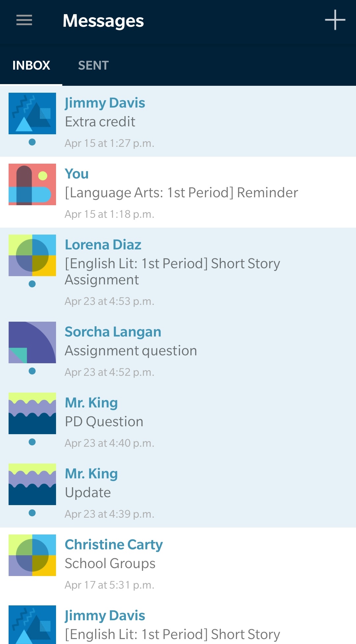Switch to the Sent tab
This screenshot has width=356, height=644.
(93, 65)
